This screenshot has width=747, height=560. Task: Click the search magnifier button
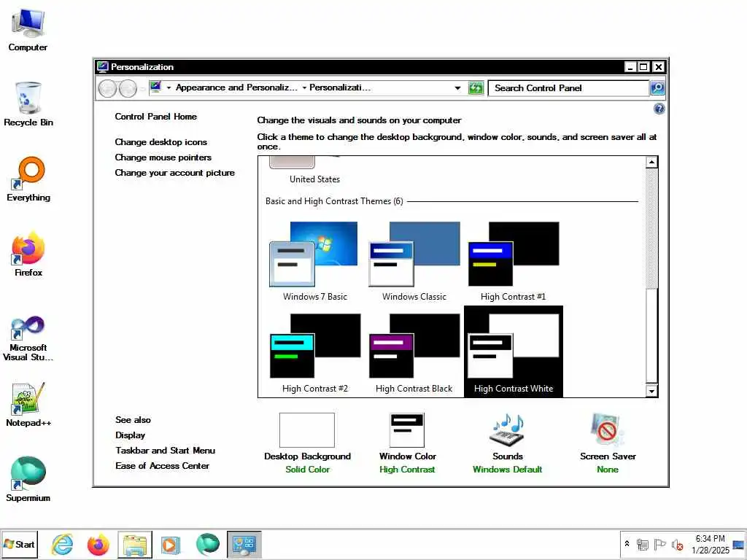[x=657, y=88]
